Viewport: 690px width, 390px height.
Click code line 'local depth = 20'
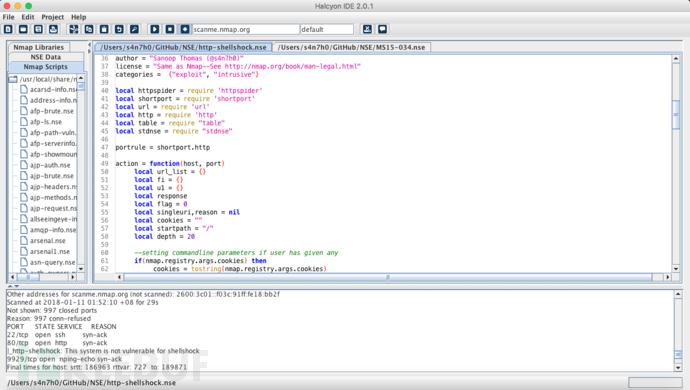click(x=164, y=236)
